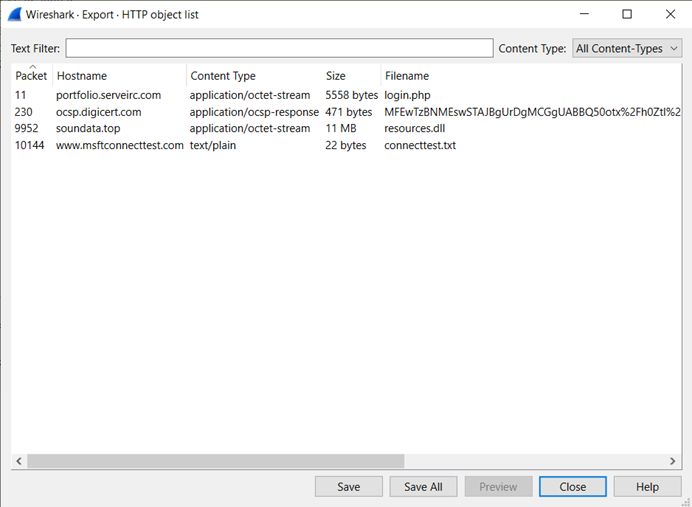This screenshot has width=692, height=507.
Task: Select the connecttest.txt filename entry
Action: [420, 145]
